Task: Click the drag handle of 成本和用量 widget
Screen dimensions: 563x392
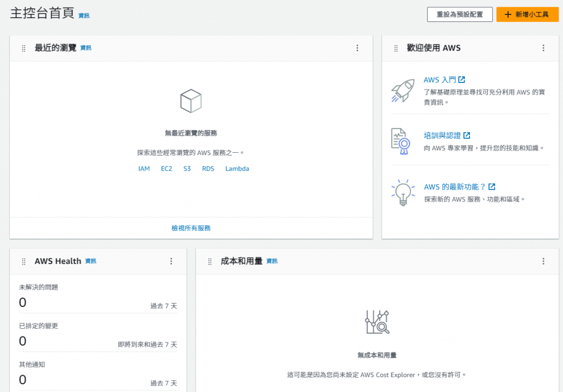Action: [209, 261]
